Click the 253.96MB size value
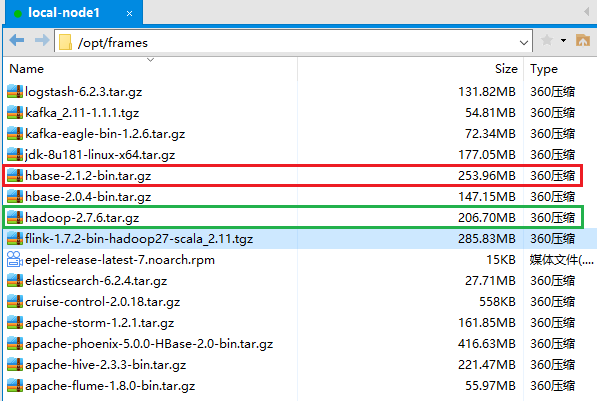597x401 pixels. point(487,176)
